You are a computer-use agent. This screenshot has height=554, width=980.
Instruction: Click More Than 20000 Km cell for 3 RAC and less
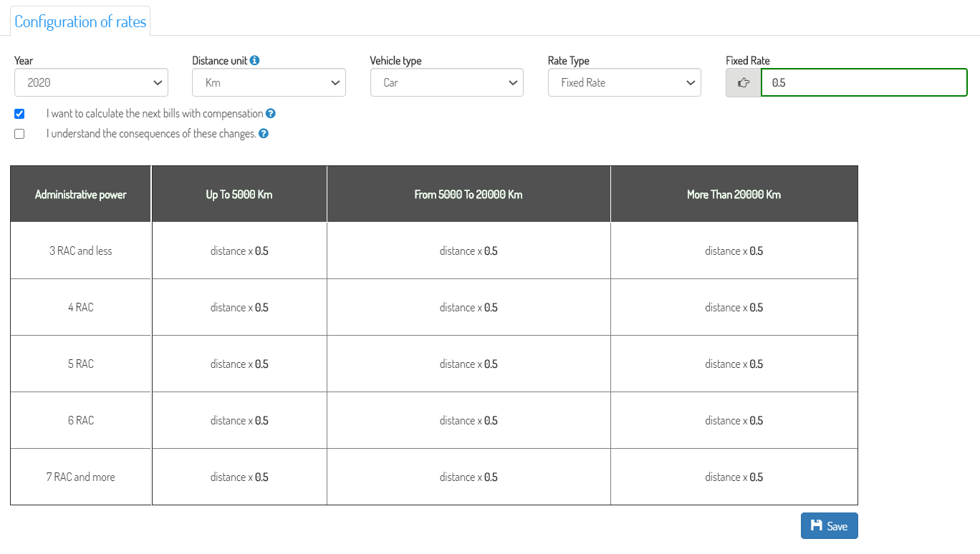coord(734,251)
